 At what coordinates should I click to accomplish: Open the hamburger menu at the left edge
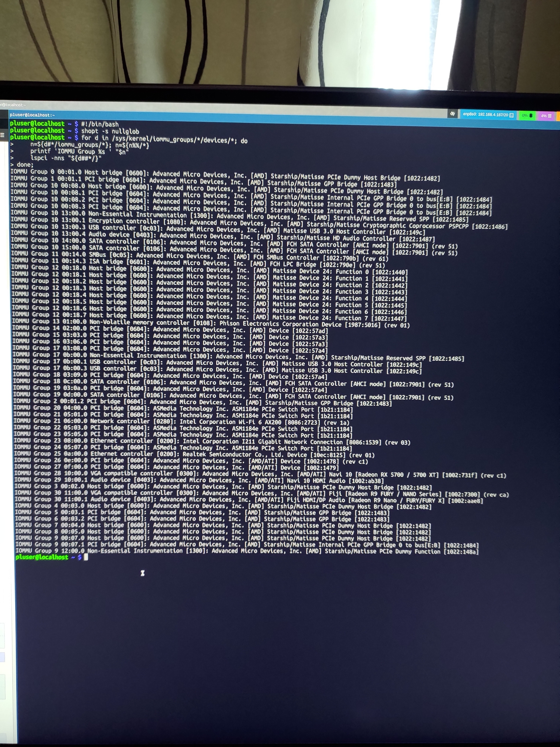[x=2, y=135]
